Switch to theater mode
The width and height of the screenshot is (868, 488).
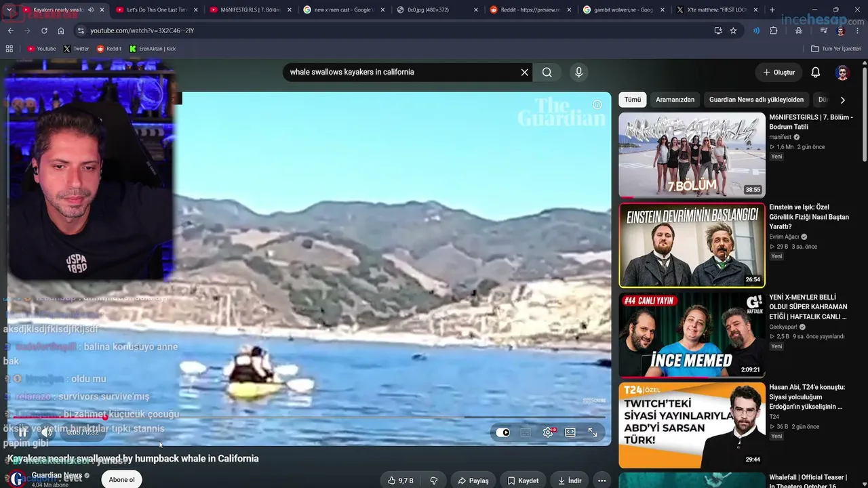click(x=570, y=432)
